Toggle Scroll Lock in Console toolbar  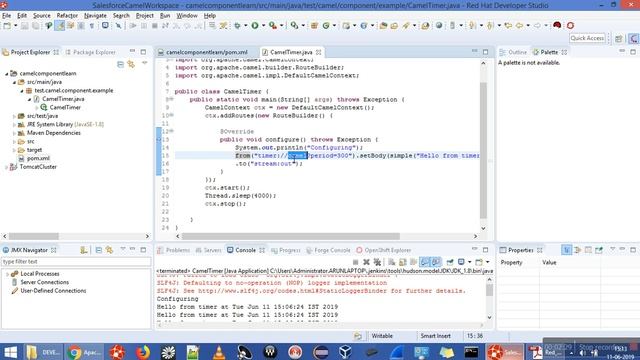pos(403,262)
